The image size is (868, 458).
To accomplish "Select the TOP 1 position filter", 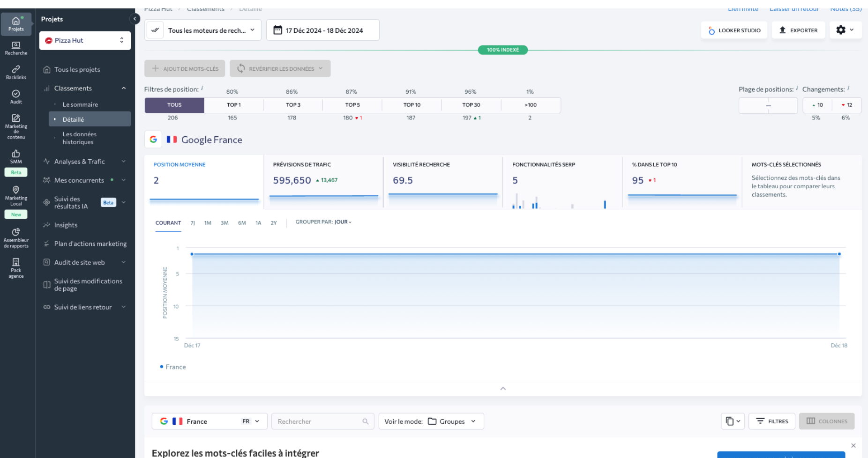I will click(x=234, y=105).
